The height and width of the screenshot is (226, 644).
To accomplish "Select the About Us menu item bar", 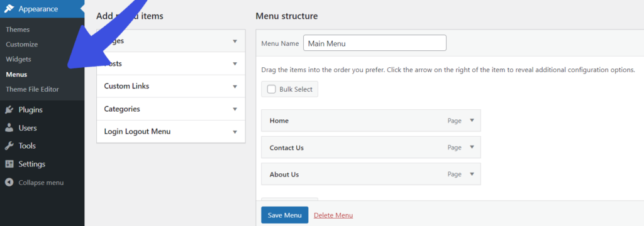I will pyautogui.click(x=371, y=174).
